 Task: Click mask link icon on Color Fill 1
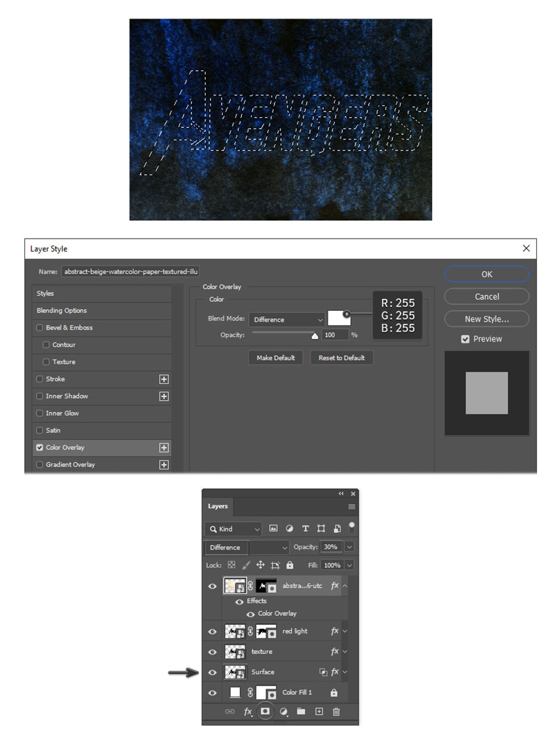(251, 692)
